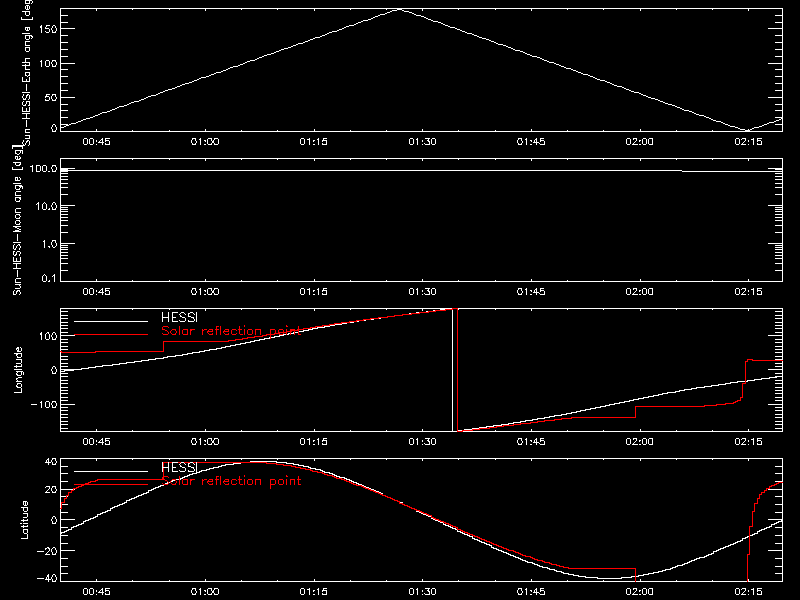The width and height of the screenshot is (800, 600).
Task: Click the Latitude axis label
Action: (x=24, y=520)
